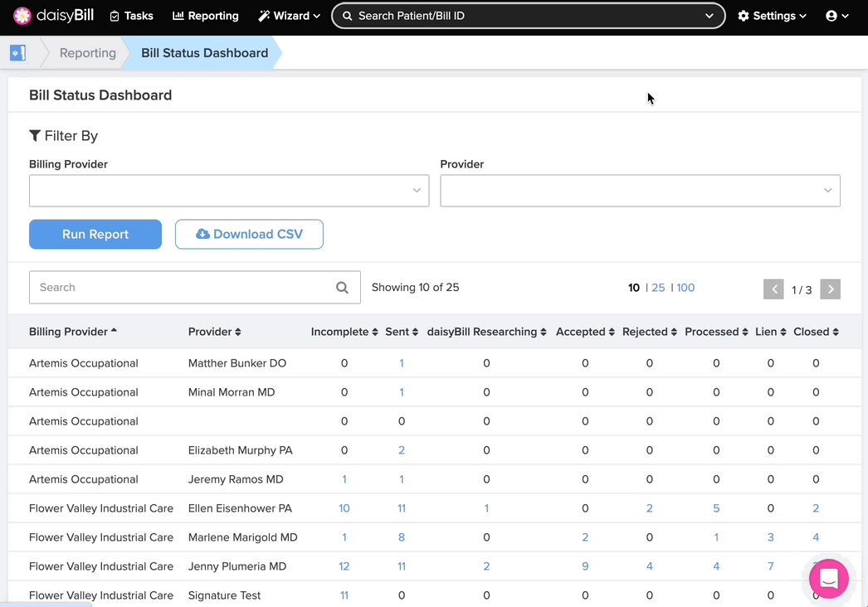868x607 pixels.
Task: Click the home breadcrumb icon
Action: pos(17,53)
